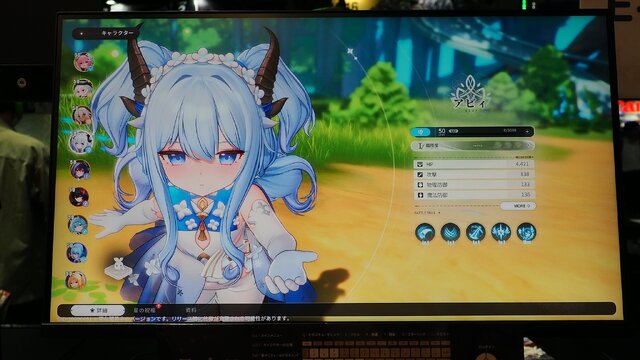Click the HP value 4,421
The height and width of the screenshot is (360, 640).
pyautogui.click(x=522, y=164)
